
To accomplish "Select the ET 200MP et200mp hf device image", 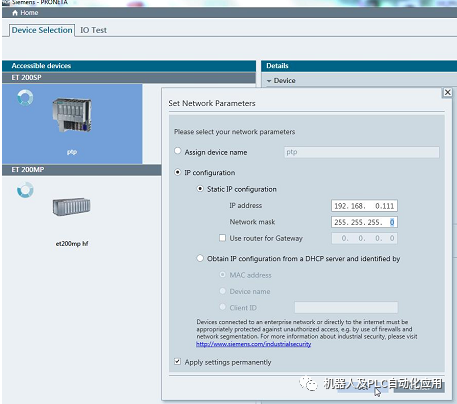I will 71,207.
